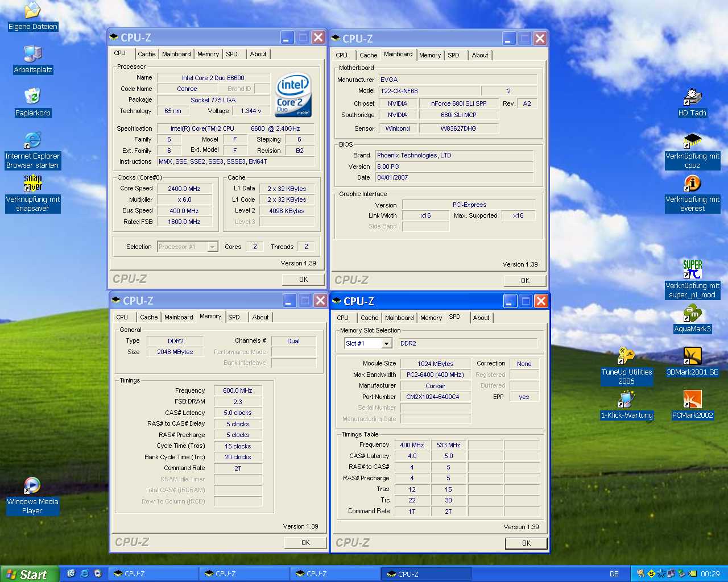Click the Windows Start button
This screenshot has height=582, width=728.
(x=30, y=574)
